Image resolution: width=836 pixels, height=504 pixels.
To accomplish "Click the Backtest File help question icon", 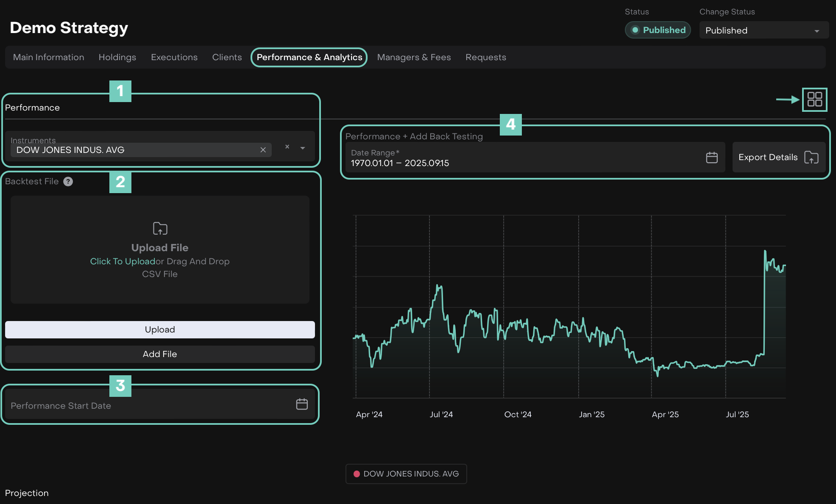I will (68, 182).
